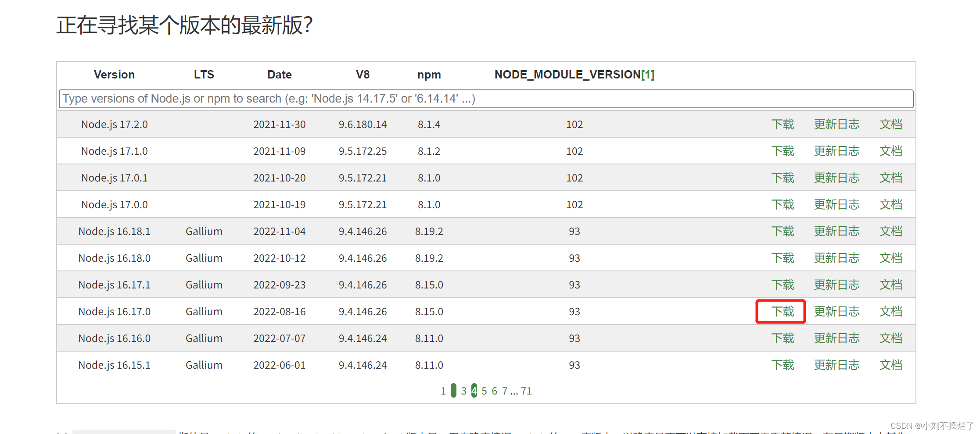Click the version search input field
The height and width of the screenshot is (434, 980).
[x=486, y=99]
